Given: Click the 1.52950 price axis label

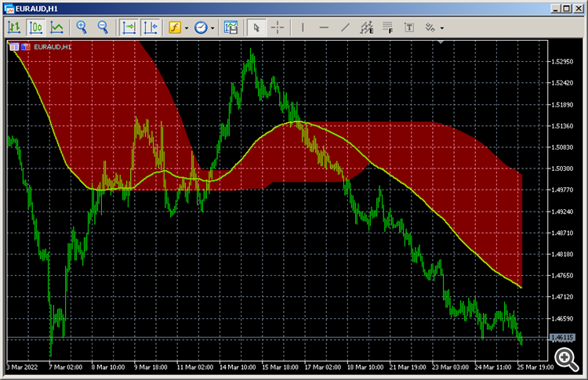Looking at the screenshot, I should tap(562, 61).
